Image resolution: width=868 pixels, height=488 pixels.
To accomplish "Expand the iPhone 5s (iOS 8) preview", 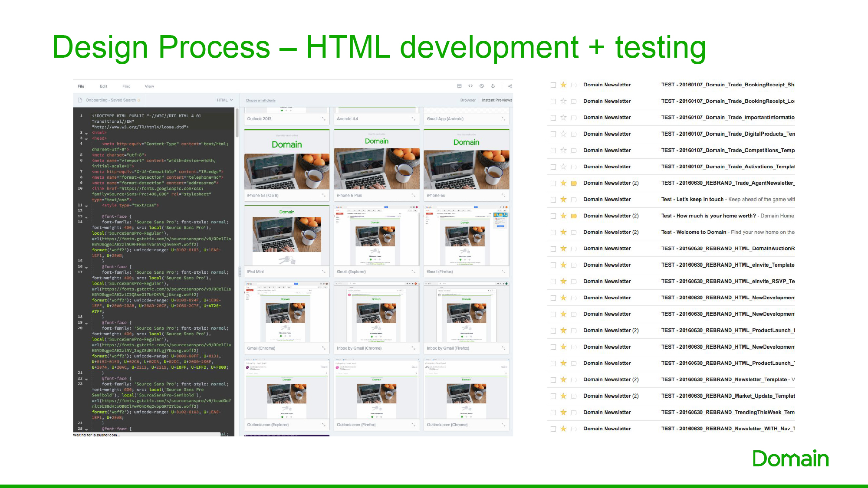I will pyautogui.click(x=323, y=195).
